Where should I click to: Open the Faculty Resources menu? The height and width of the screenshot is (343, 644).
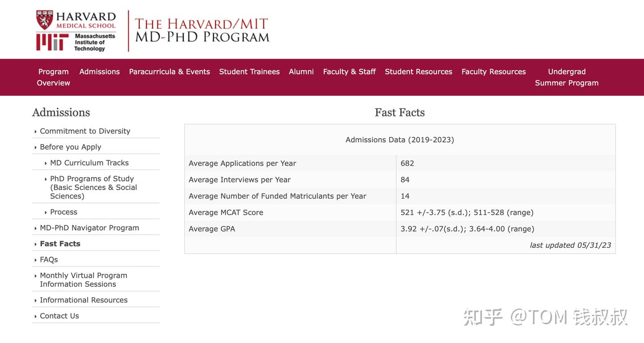pyautogui.click(x=494, y=72)
